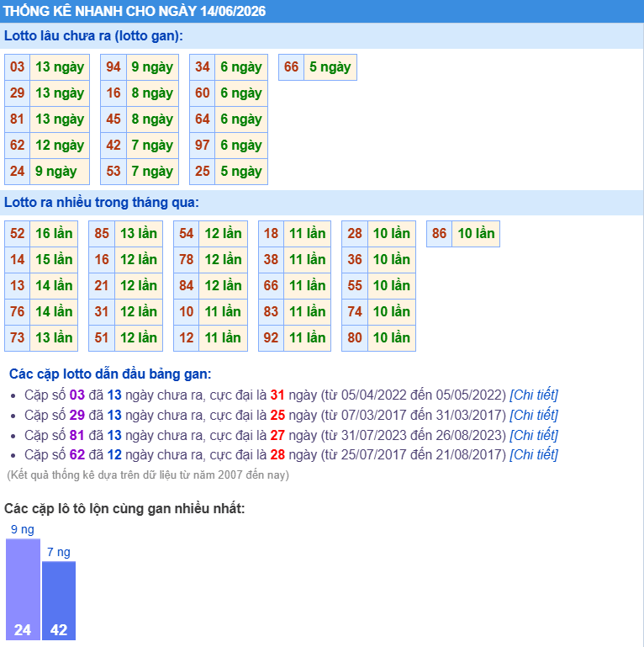Image resolution: width=644 pixels, height=647 pixels.
Task: Click the '12 lần' cell beside 16
Action: pyautogui.click(x=139, y=259)
